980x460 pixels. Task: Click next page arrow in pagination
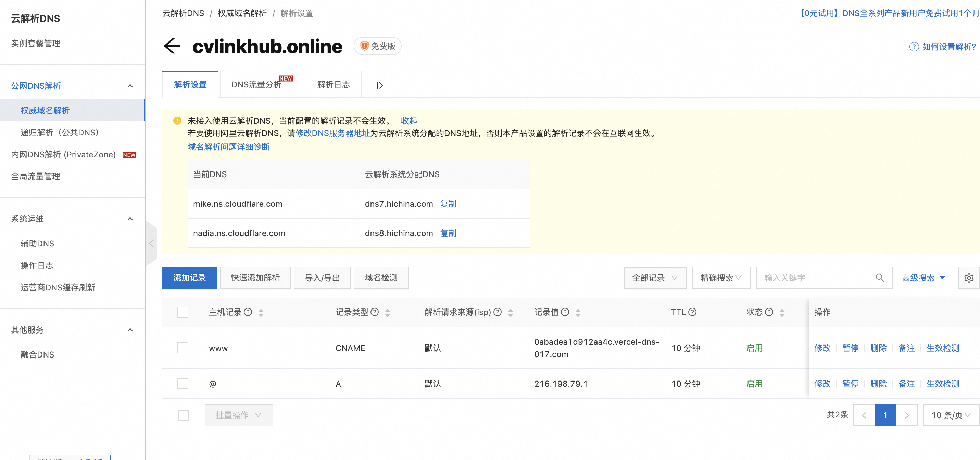click(907, 415)
